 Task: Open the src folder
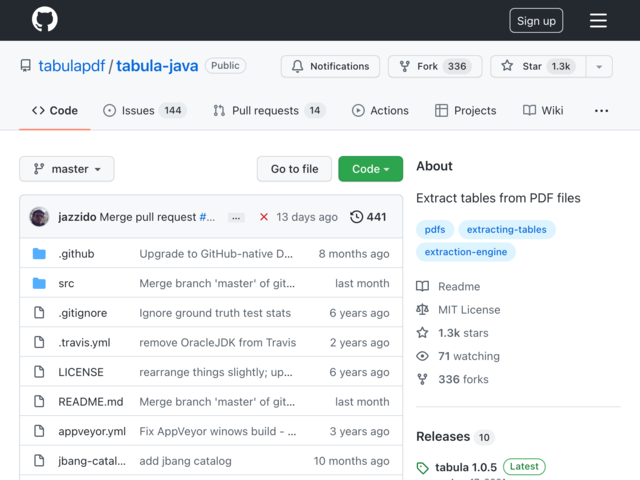[66, 283]
